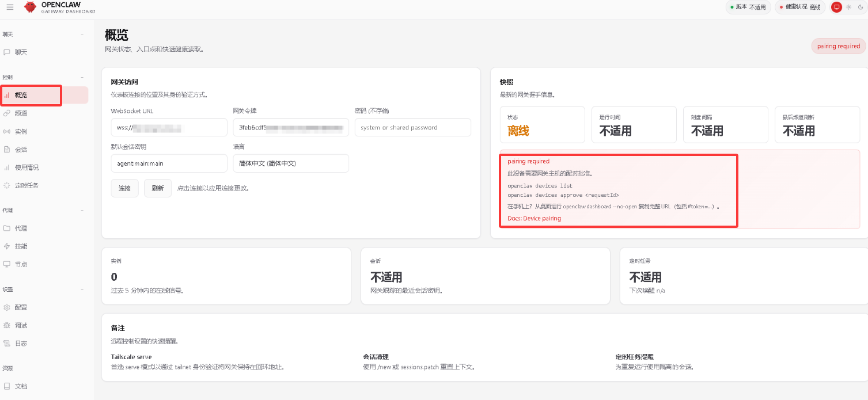Screen dimensions: 868x400
Task: Open the 配置 settings page
Action: [22, 307]
